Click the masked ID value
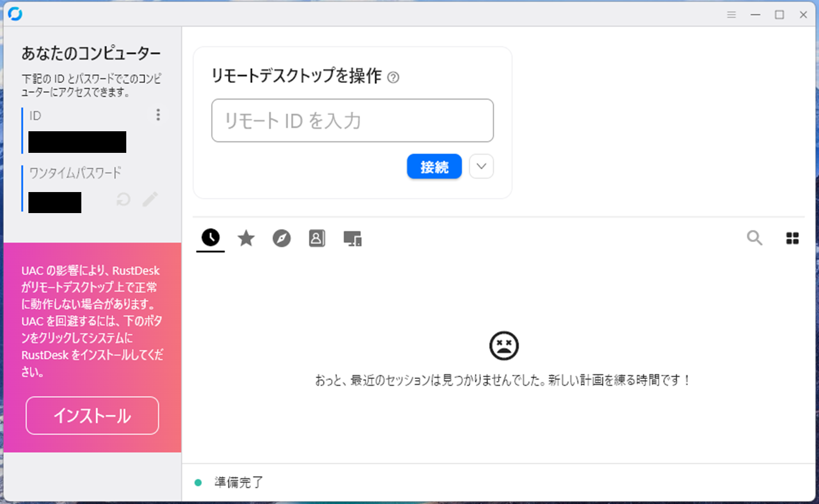 [x=77, y=142]
